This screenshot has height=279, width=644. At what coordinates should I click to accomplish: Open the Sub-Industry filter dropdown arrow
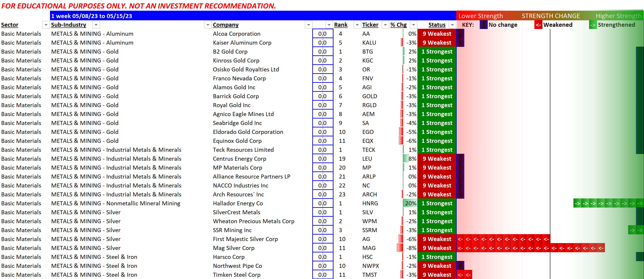pos(96,25)
